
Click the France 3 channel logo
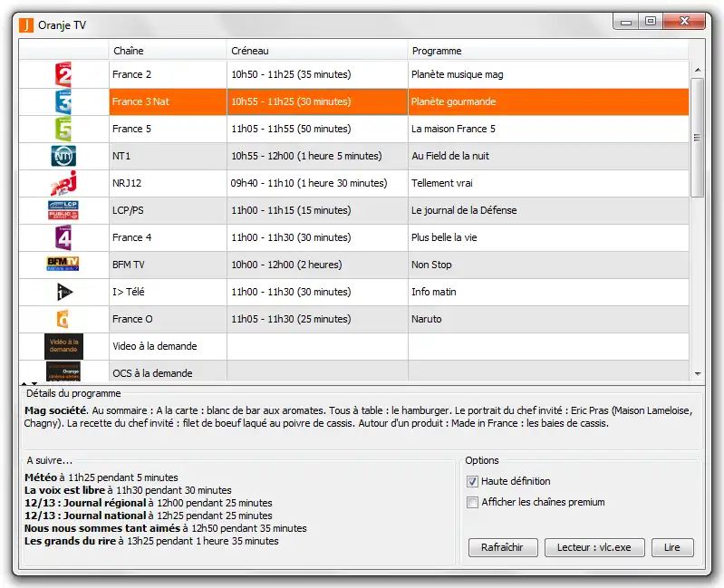63,101
